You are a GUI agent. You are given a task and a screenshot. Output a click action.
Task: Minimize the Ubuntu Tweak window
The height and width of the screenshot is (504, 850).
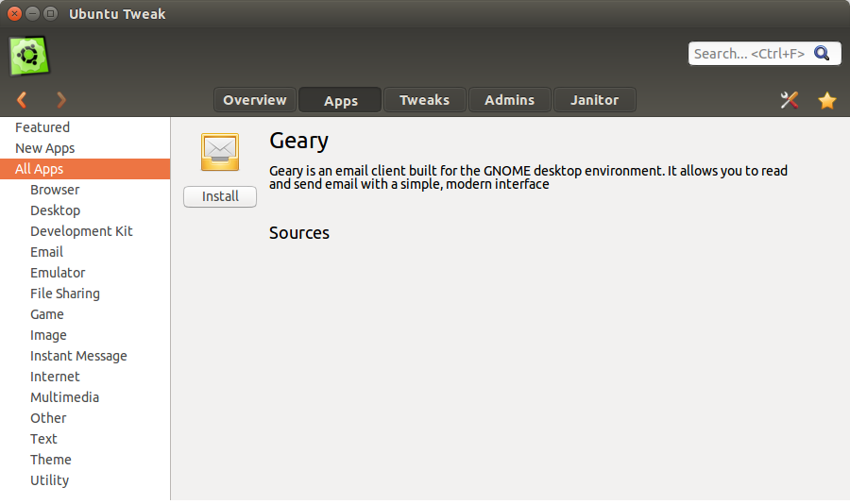32,13
